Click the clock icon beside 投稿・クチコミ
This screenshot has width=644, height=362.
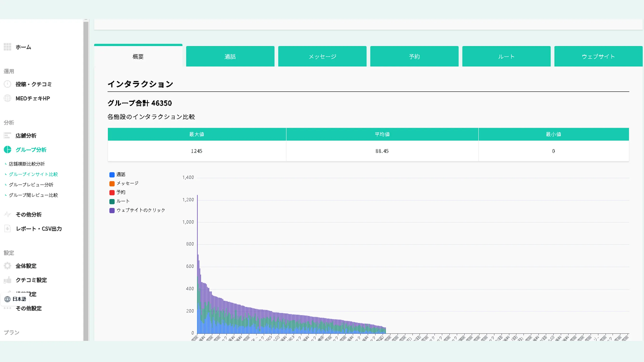pos(7,84)
